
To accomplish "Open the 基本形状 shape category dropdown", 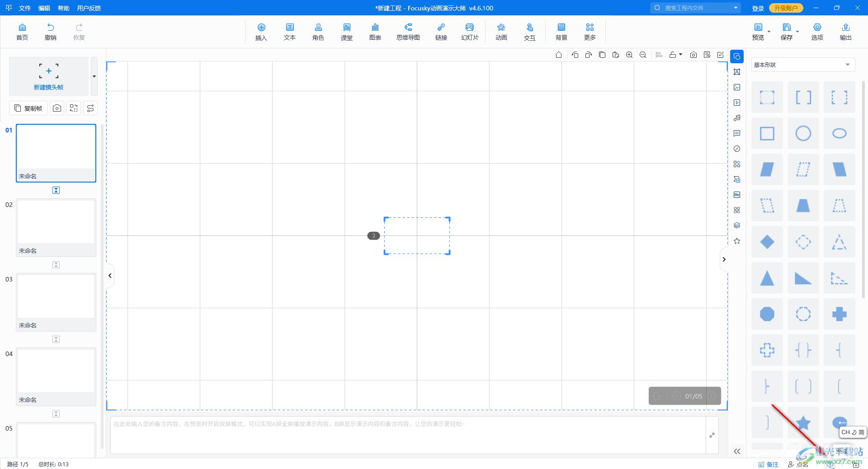I will click(x=803, y=65).
